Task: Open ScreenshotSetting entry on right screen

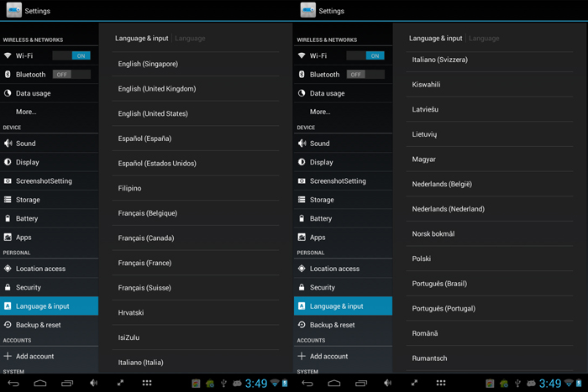Action: click(343, 181)
